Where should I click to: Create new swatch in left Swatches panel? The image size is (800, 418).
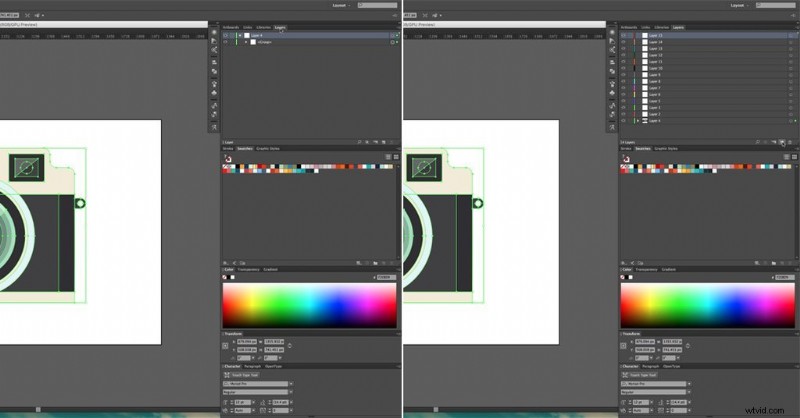384,263
